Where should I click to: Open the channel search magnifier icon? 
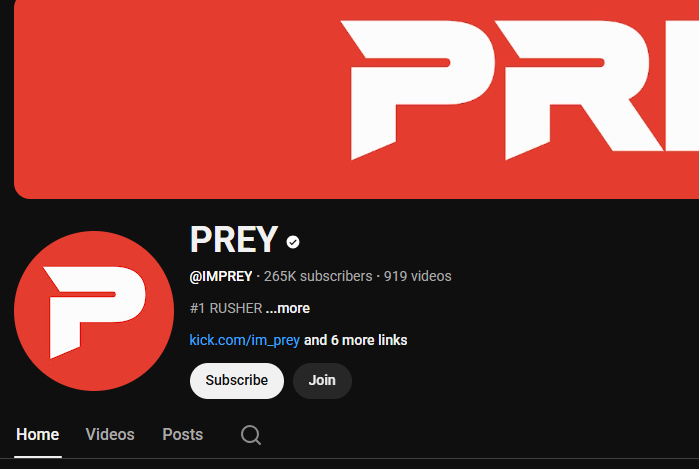[x=251, y=435]
